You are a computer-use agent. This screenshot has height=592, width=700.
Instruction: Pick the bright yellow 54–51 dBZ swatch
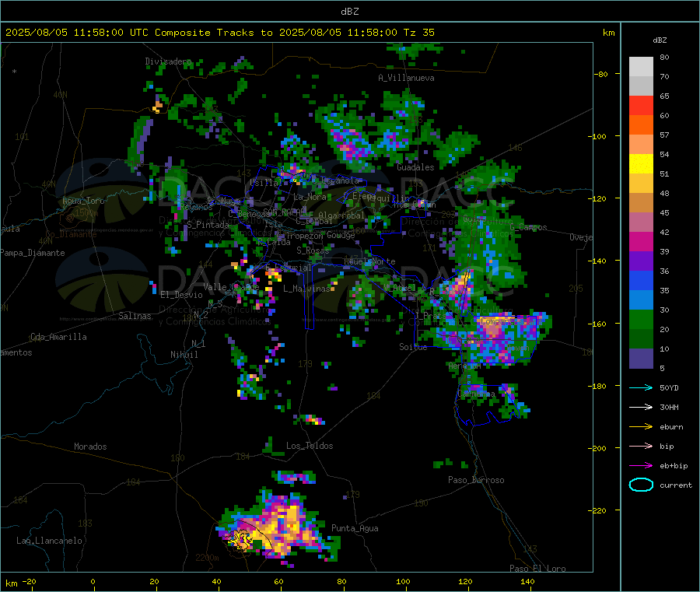(x=641, y=164)
